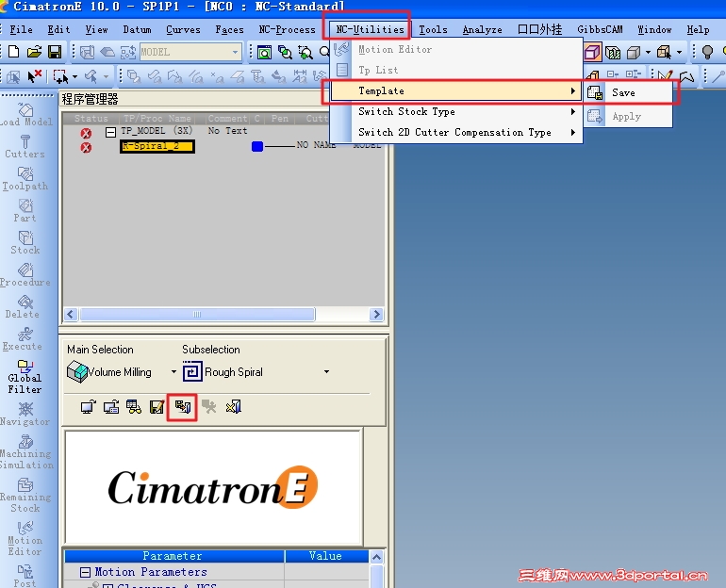Click the floppy with pencil save icon

tap(157, 407)
